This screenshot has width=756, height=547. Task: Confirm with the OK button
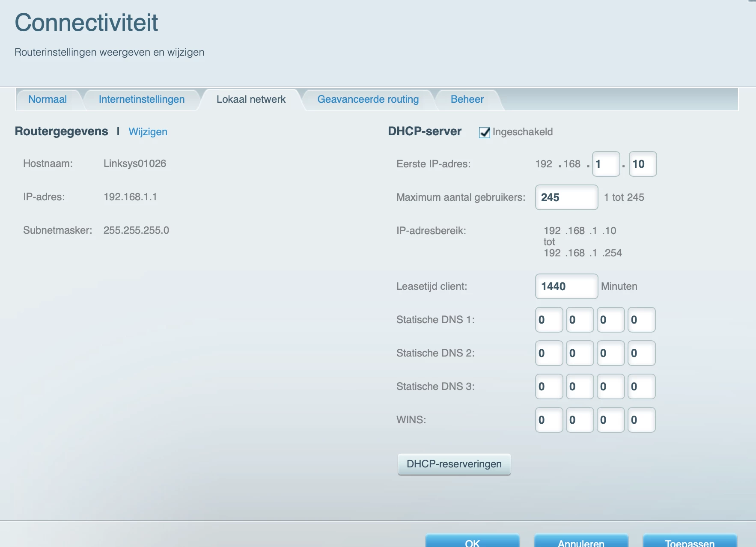[473, 541]
